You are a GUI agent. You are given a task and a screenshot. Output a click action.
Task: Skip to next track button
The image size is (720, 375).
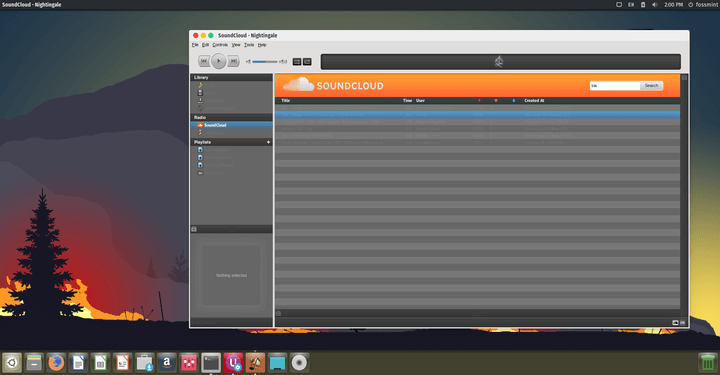pos(233,61)
